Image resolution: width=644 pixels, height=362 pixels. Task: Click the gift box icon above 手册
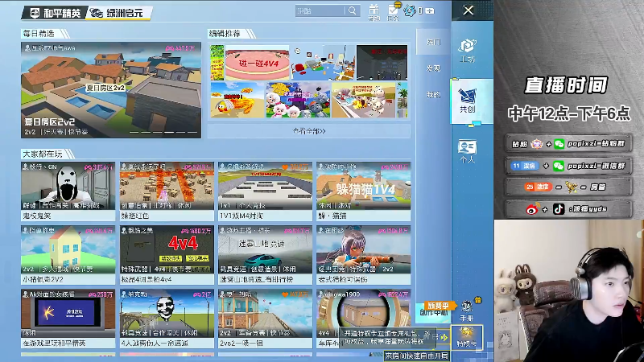click(x=478, y=300)
